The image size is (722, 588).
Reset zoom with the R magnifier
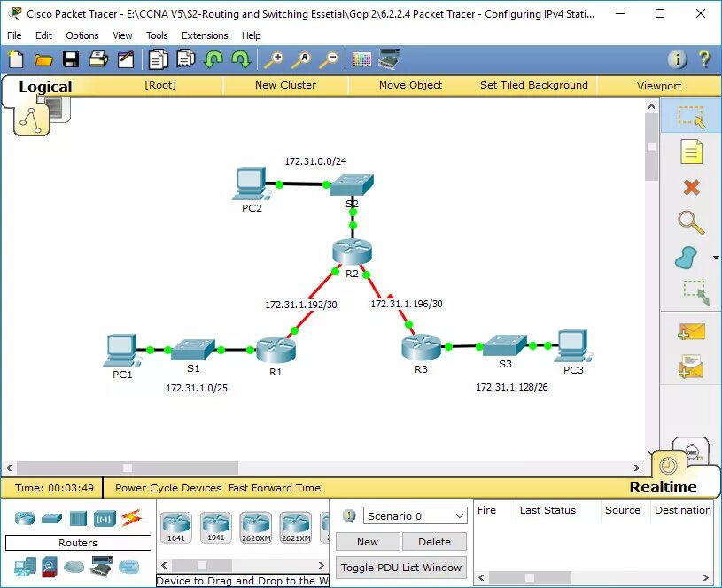pos(301,60)
